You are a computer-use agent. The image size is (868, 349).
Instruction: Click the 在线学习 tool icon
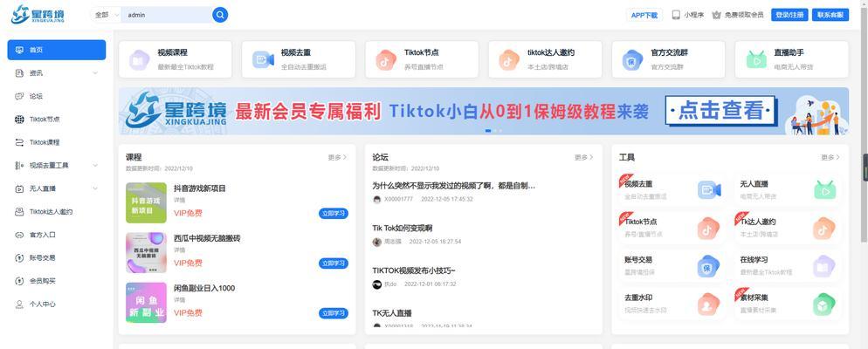tap(824, 266)
